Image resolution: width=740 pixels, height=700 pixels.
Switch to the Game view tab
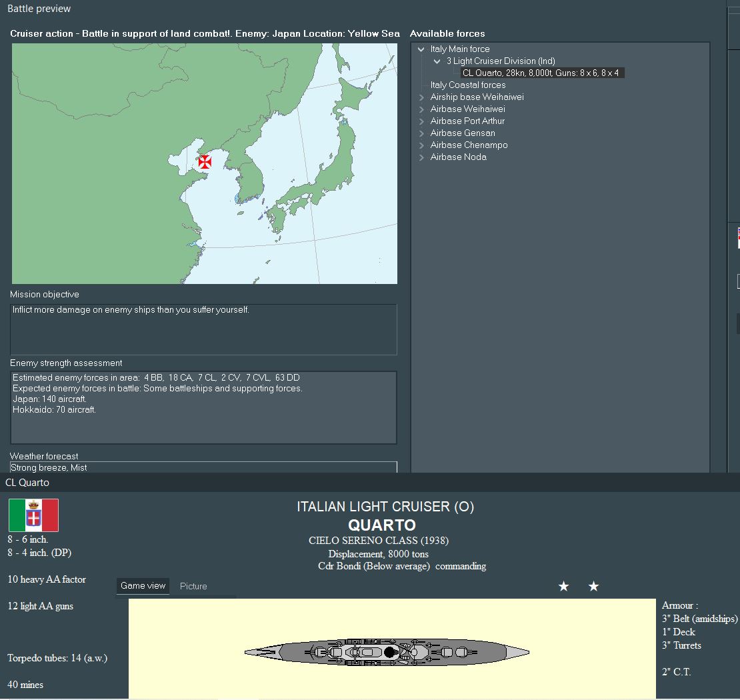tap(143, 586)
